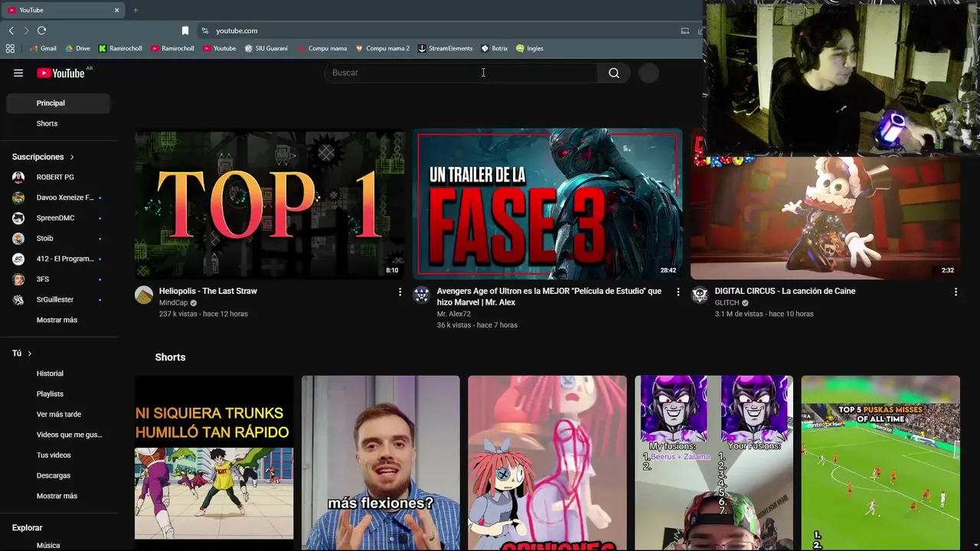Screen dimensions: 980x551
Task: Expand the Tú section chevron
Action: pyautogui.click(x=30, y=354)
